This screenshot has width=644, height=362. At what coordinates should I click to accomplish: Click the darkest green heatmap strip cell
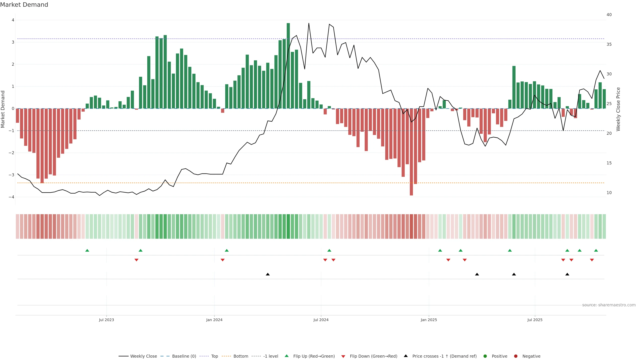coord(288,226)
